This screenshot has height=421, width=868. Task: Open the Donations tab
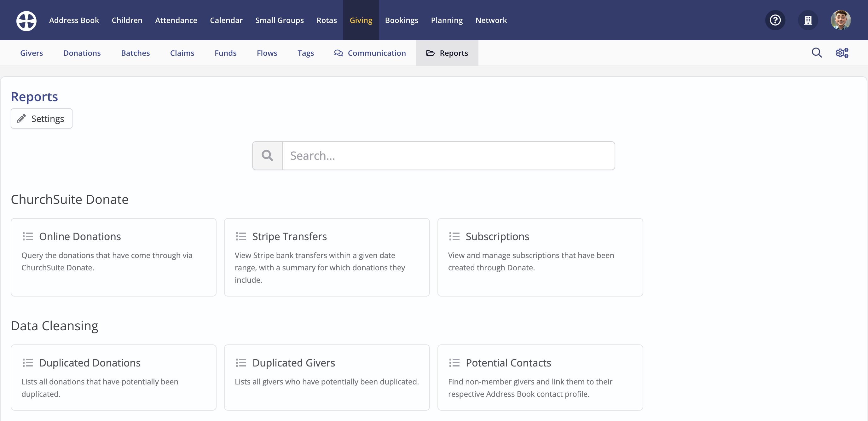[x=82, y=53]
